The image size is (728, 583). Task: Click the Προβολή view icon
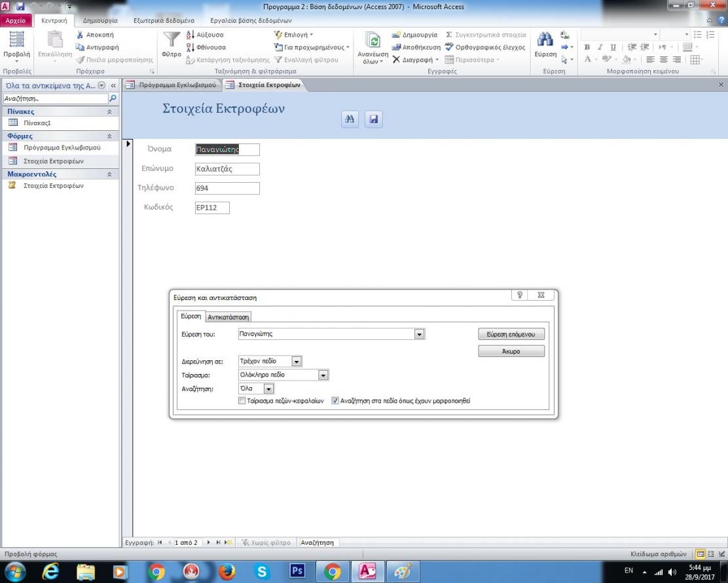[x=17, y=39]
